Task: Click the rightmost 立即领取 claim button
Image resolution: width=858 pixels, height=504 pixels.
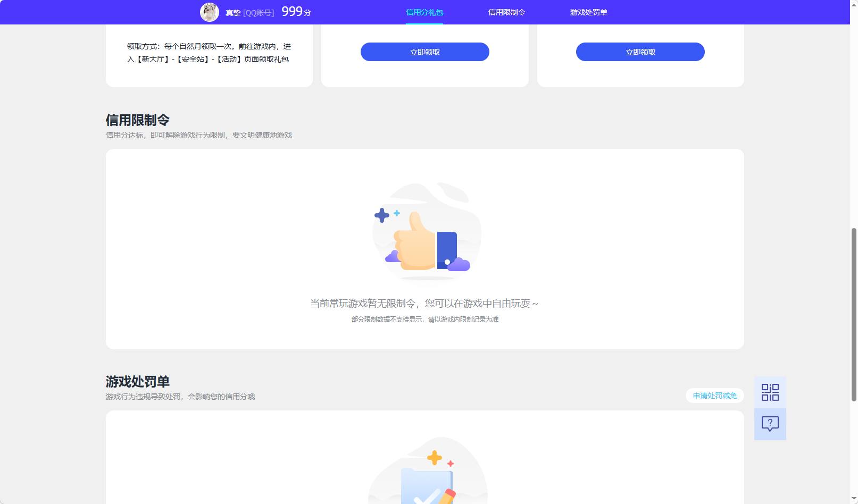Action: click(x=640, y=52)
